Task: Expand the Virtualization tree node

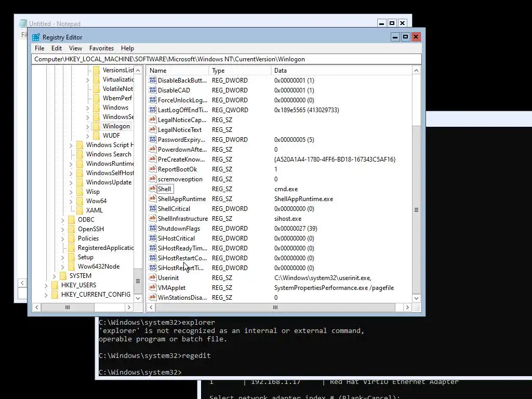Action: 87,80
